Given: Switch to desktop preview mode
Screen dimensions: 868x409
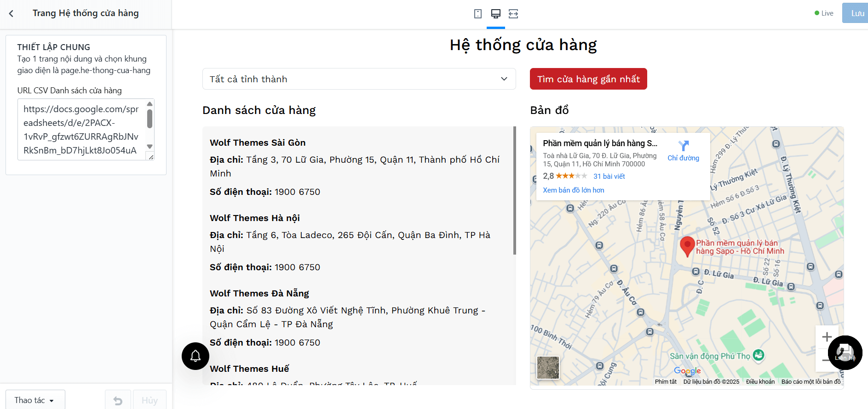Looking at the screenshot, I should (496, 14).
